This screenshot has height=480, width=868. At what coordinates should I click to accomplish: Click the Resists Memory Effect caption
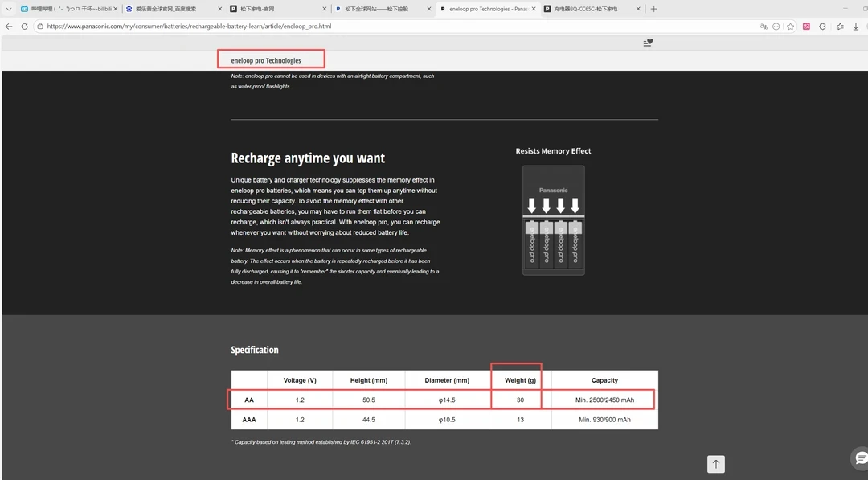tap(553, 150)
